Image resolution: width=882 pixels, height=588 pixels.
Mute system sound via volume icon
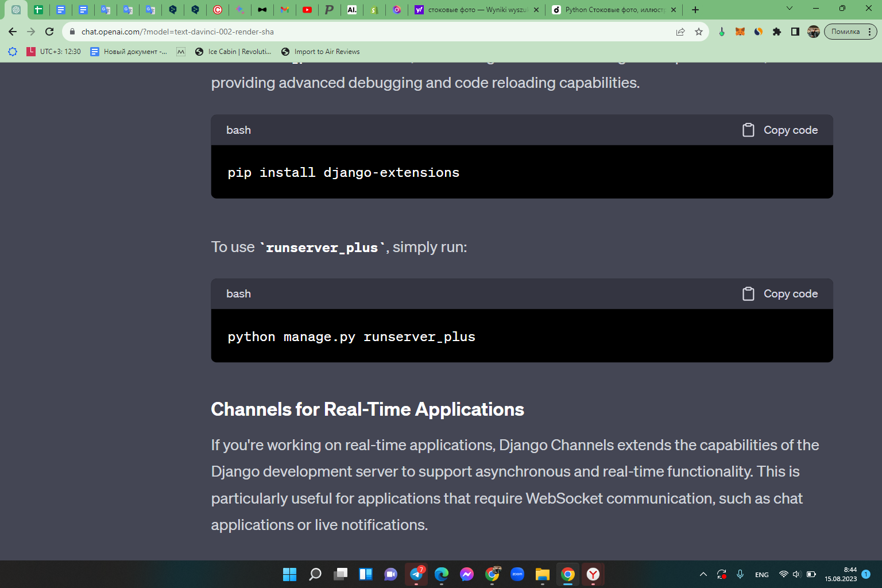(x=796, y=574)
